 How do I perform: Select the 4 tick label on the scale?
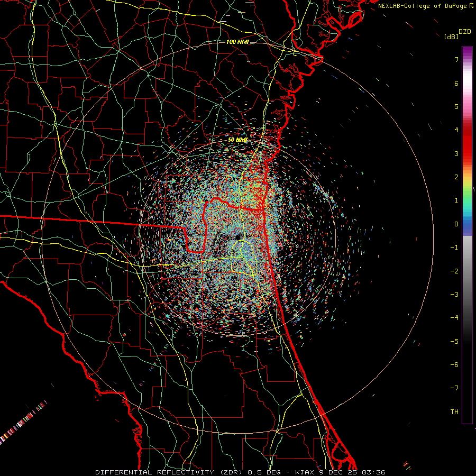(x=456, y=130)
